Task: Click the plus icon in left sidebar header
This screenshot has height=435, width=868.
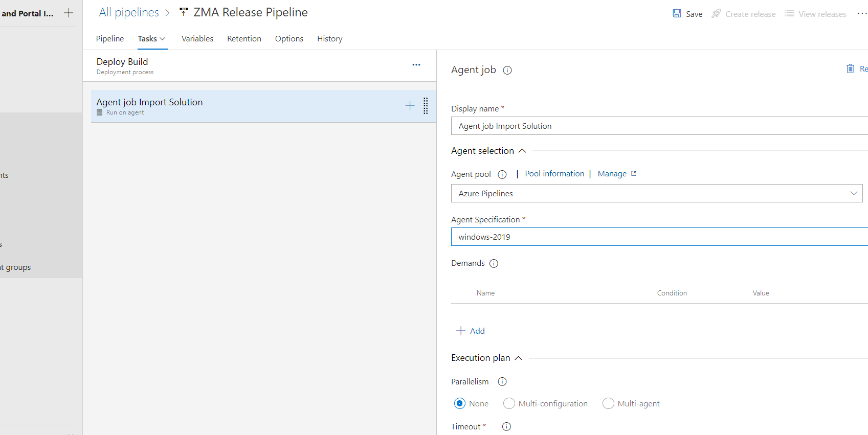Action: 69,13
